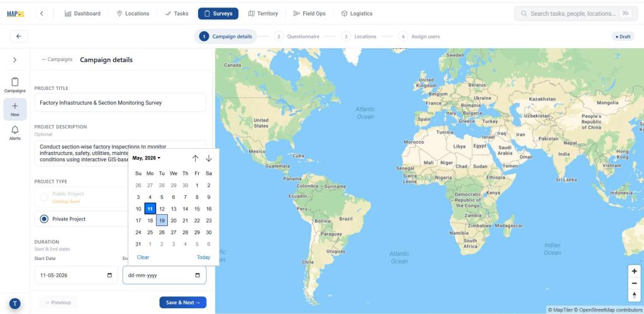The width and height of the screenshot is (644, 314).
Task: Select the Private Project radio button
Action: (44, 219)
